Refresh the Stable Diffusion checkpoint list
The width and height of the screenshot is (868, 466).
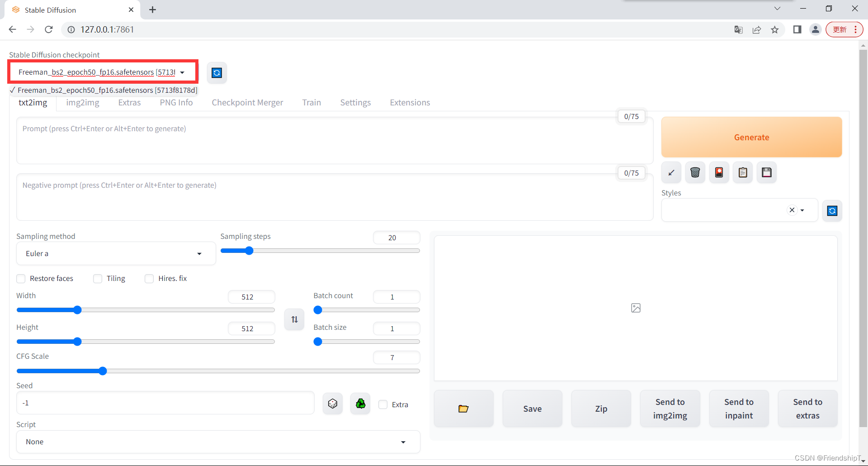pyautogui.click(x=217, y=73)
